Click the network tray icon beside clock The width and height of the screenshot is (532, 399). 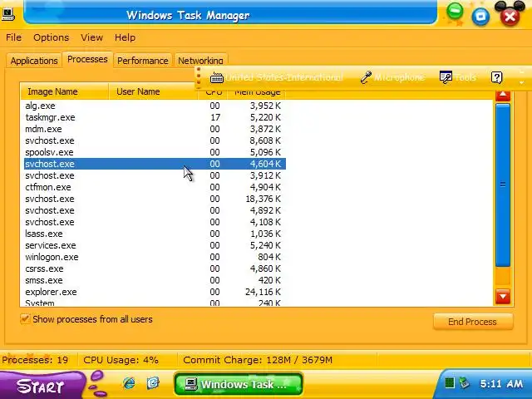click(x=465, y=383)
